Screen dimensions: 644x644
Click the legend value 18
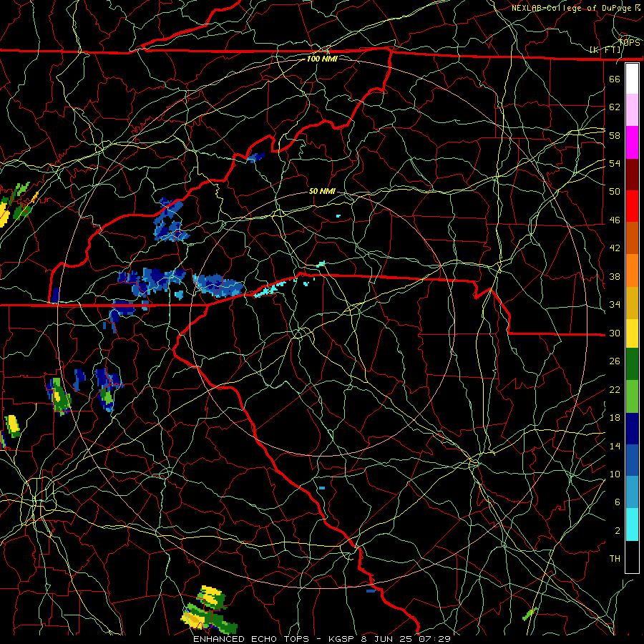point(615,418)
